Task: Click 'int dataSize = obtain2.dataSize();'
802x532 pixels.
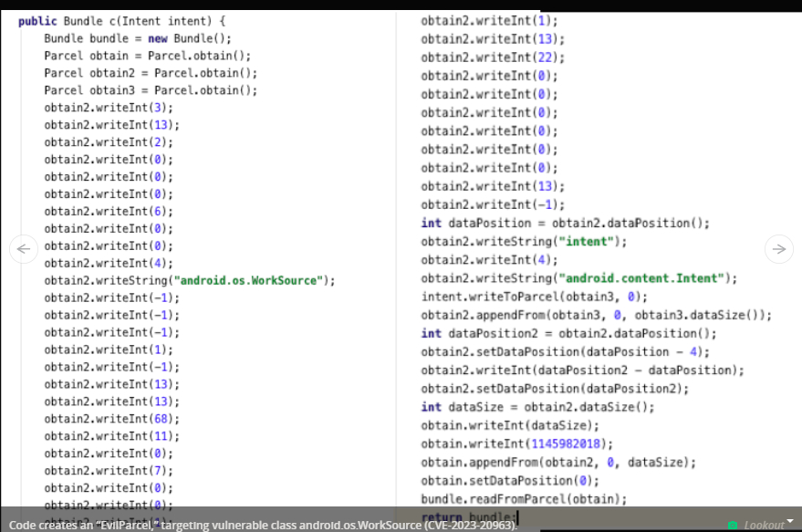Action: tap(537, 407)
